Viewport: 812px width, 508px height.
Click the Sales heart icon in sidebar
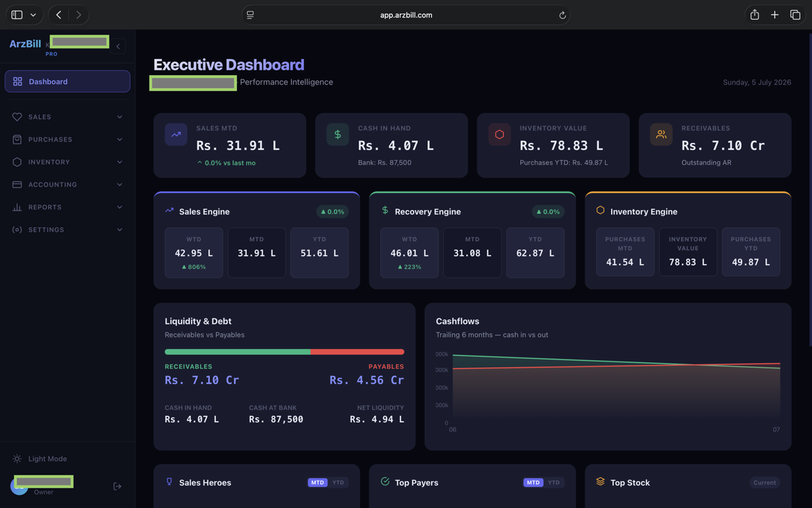click(x=17, y=117)
